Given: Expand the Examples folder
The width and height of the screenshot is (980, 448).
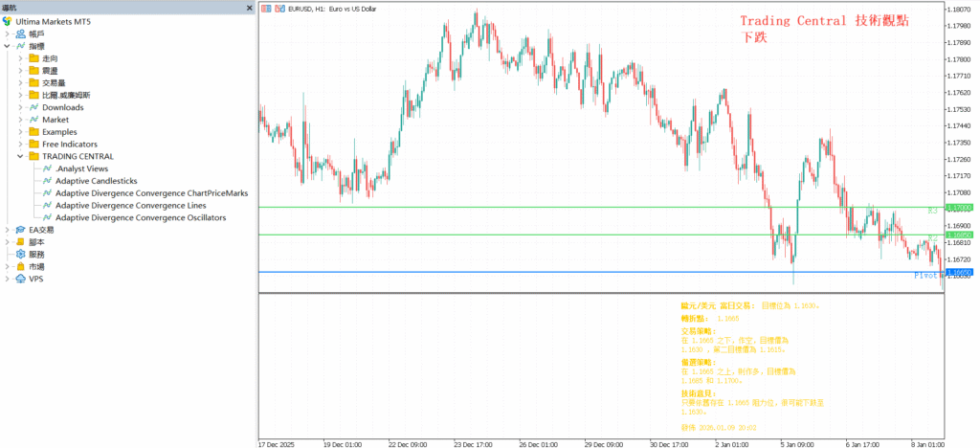Looking at the screenshot, I should pyautogui.click(x=21, y=132).
